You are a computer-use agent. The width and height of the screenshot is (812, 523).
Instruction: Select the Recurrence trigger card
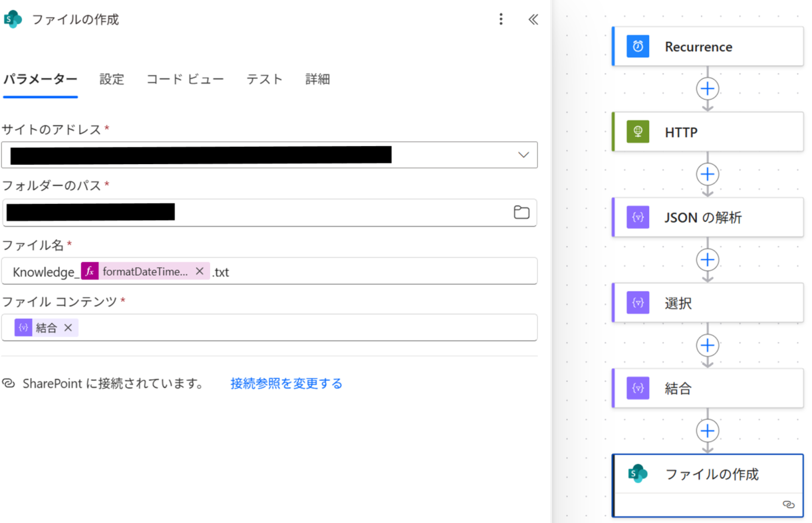point(708,47)
